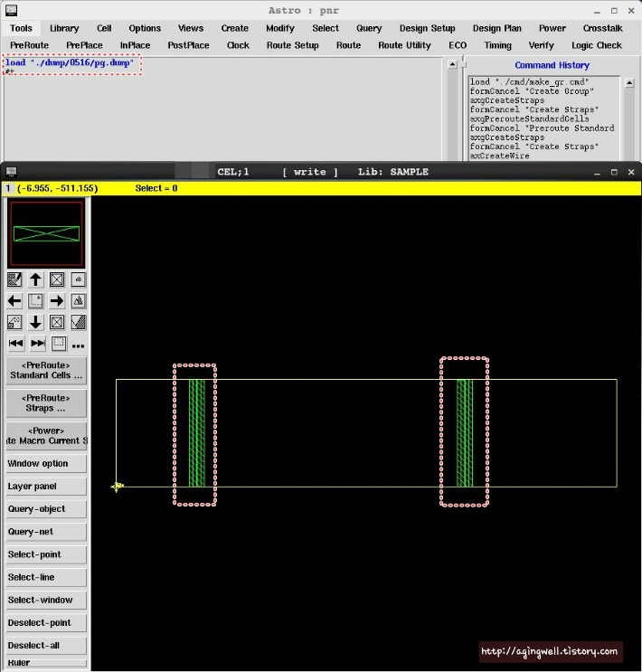Select 'axgCreateStraps' first entry in Command History
This screenshot has width=642, height=672.
[507, 100]
